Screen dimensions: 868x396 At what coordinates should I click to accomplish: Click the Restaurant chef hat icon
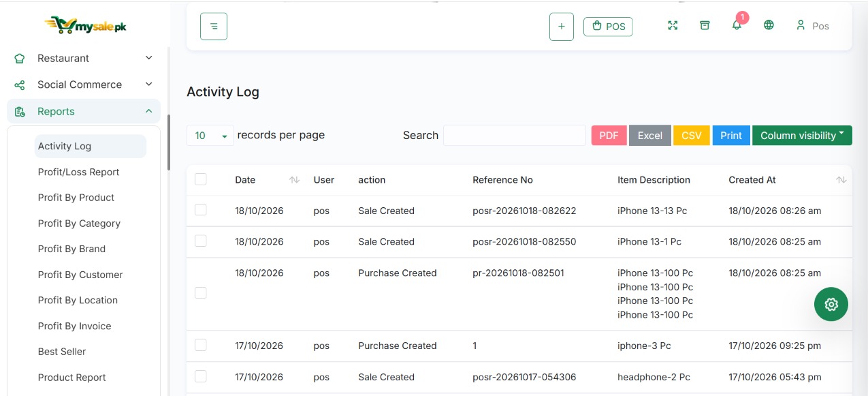[20, 59]
